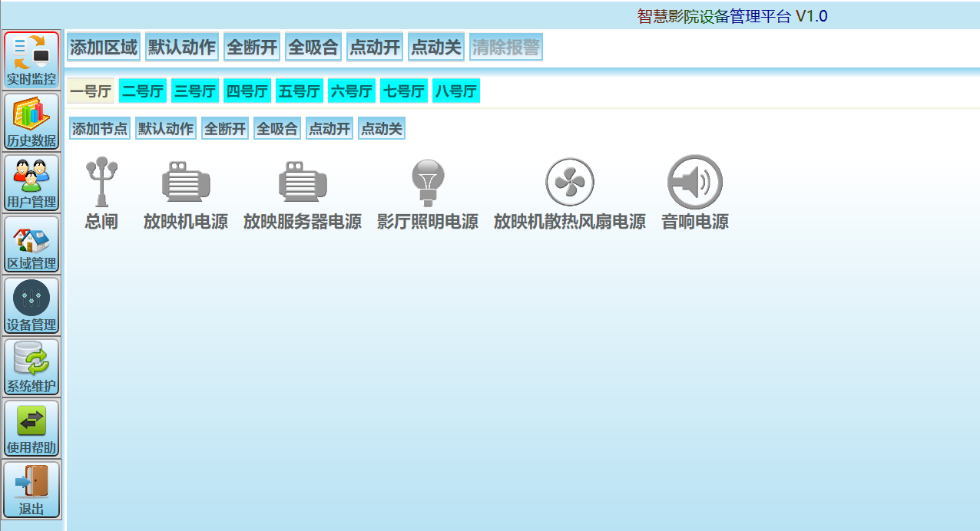980x531 pixels.
Task: Open the 使用帮助 (help) sidebar icon
Action: pos(31,427)
